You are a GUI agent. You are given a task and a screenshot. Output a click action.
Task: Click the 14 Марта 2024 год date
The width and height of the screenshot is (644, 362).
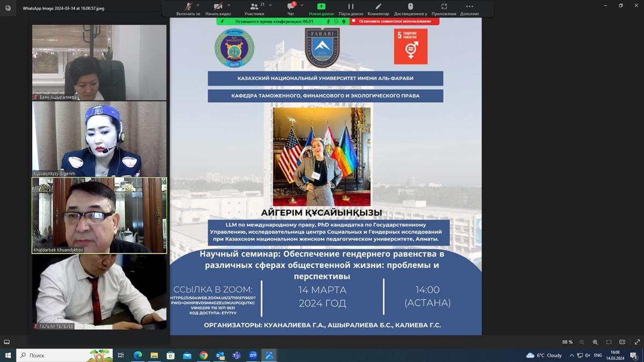pyautogui.click(x=322, y=297)
